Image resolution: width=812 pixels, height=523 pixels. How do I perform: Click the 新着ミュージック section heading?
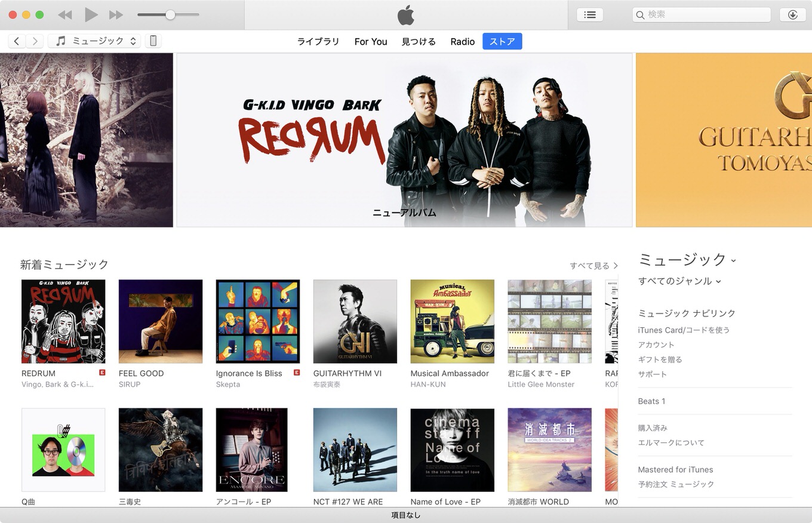coord(64,264)
